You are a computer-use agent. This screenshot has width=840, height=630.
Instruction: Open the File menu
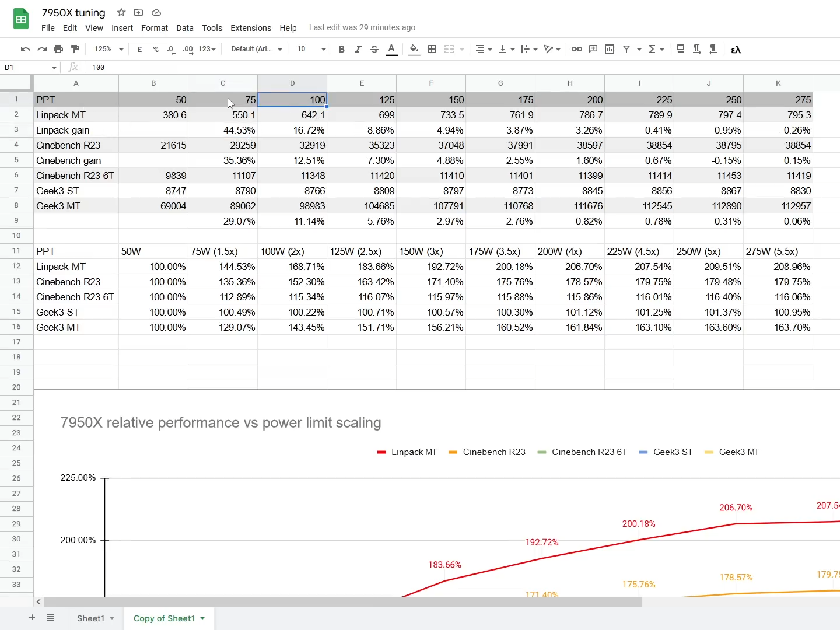point(48,28)
